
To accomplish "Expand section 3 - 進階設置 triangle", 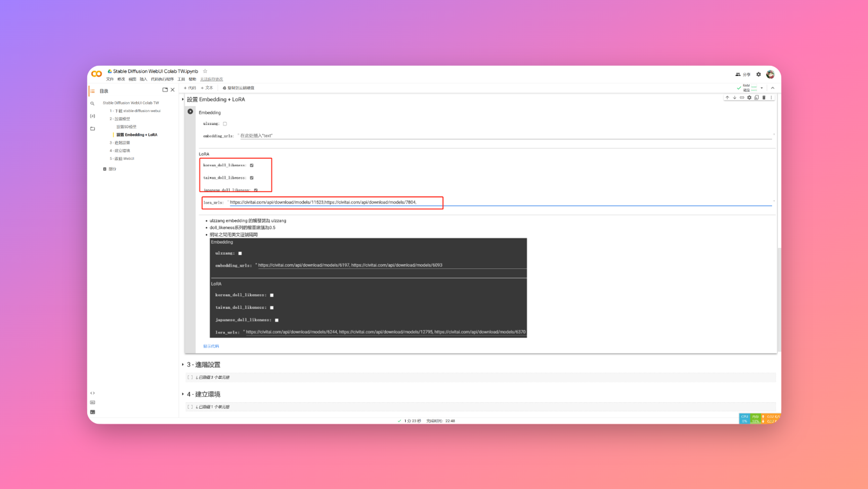I will click(183, 365).
